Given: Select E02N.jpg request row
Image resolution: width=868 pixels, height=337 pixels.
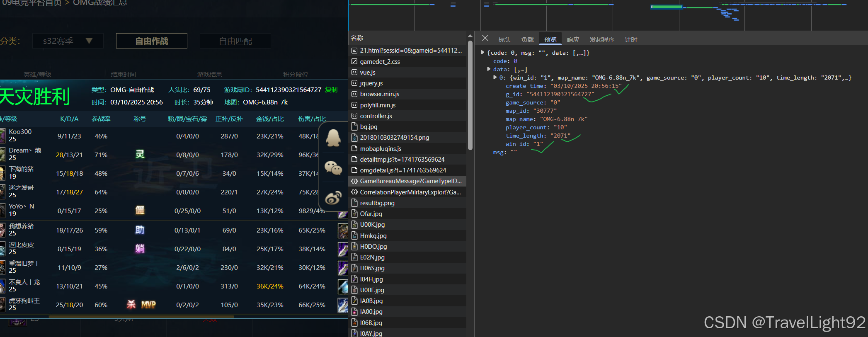Looking at the screenshot, I should (x=408, y=257).
